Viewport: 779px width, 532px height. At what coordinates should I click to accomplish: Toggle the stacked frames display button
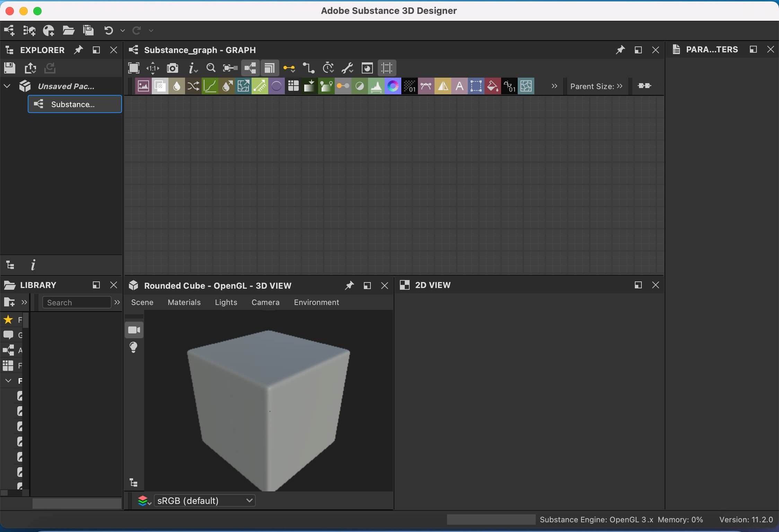(x=270, y=68)
